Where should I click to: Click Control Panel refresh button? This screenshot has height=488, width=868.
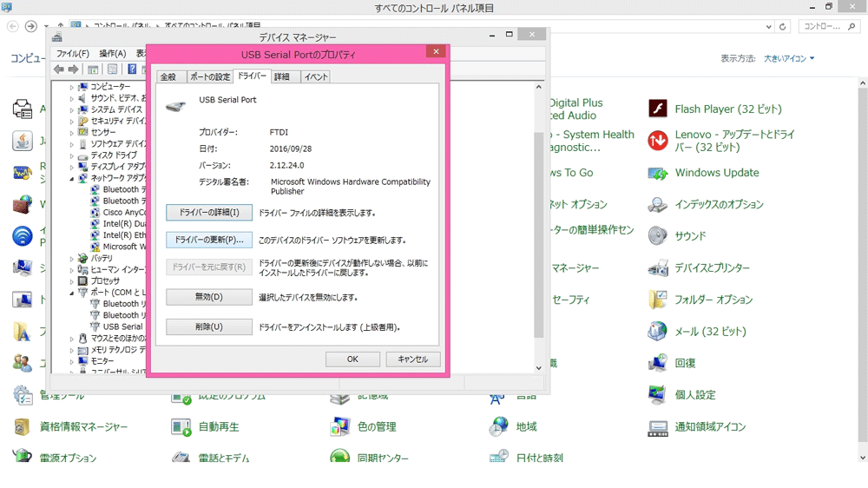point(782,27)
